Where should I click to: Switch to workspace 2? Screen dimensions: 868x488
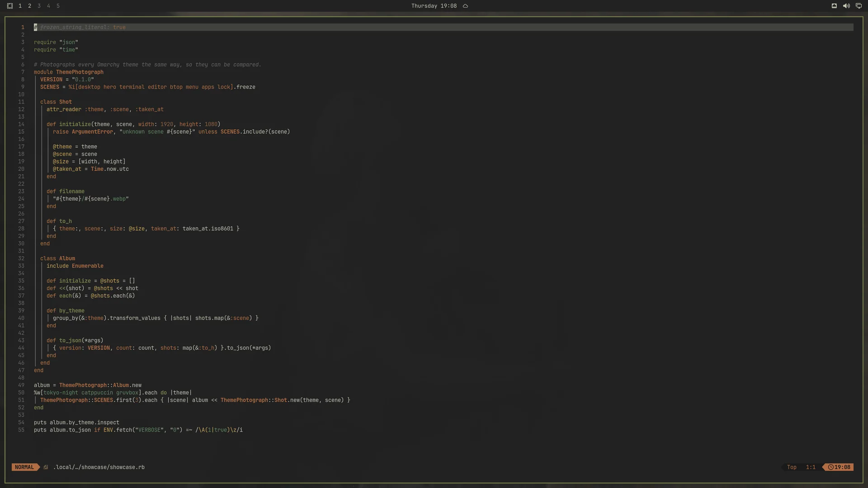pyautogui.click(x=29, y=6)
